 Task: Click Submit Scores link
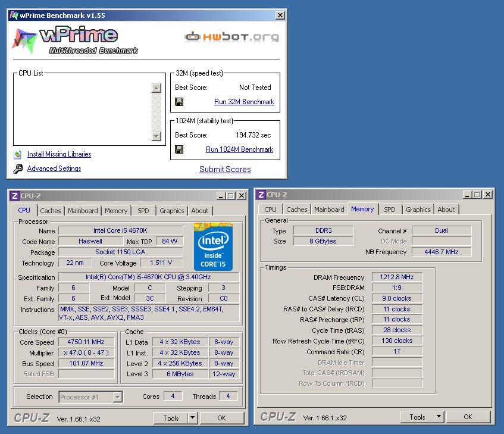[x=225, y=170]
